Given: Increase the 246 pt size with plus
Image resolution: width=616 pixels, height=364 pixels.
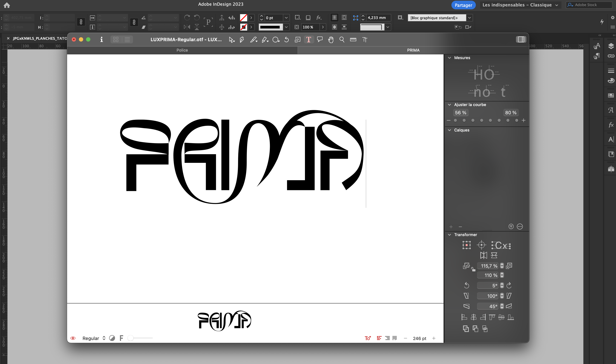Looking at the screenshot, I should tap(434, 338).
